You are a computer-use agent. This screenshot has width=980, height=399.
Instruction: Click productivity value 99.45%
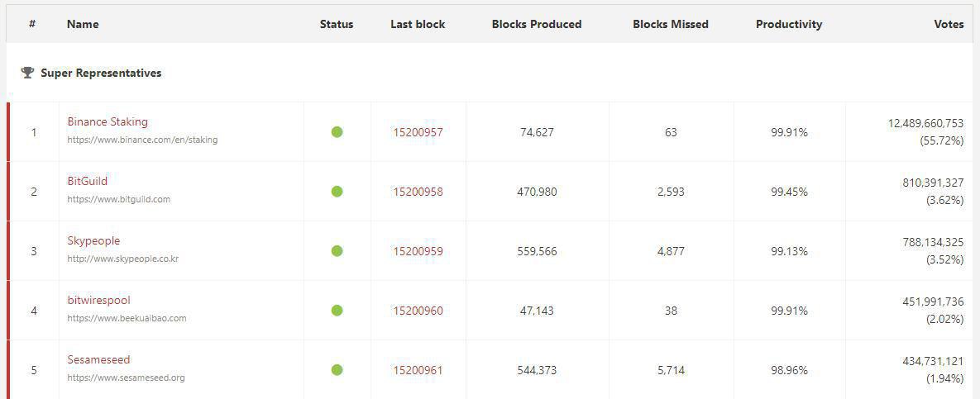789,192
